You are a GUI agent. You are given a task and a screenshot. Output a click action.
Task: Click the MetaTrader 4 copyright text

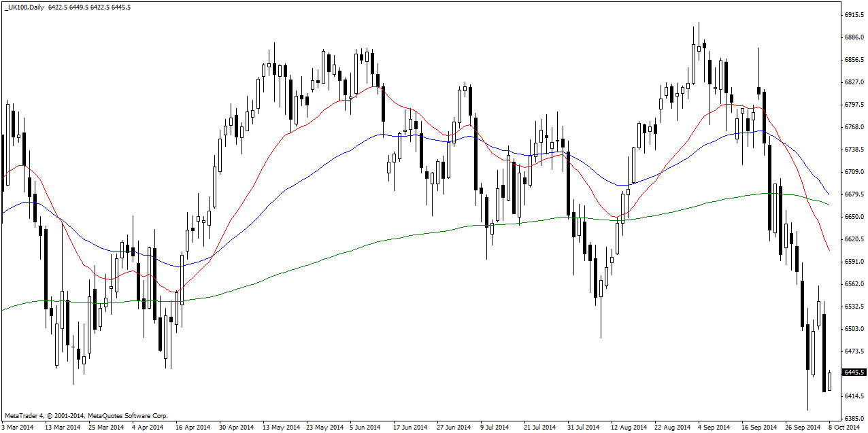86,415
